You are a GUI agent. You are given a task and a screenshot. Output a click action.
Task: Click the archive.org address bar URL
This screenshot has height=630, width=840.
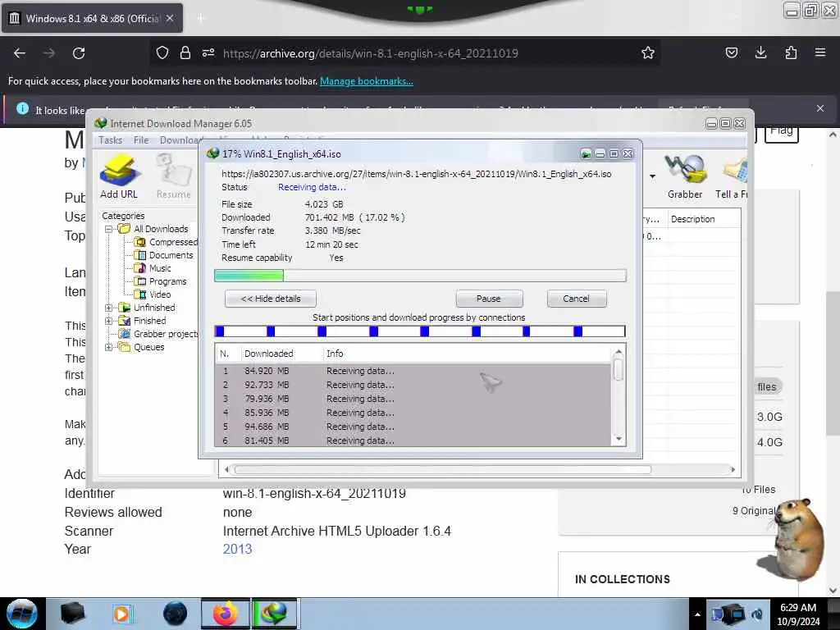point(371,53)
